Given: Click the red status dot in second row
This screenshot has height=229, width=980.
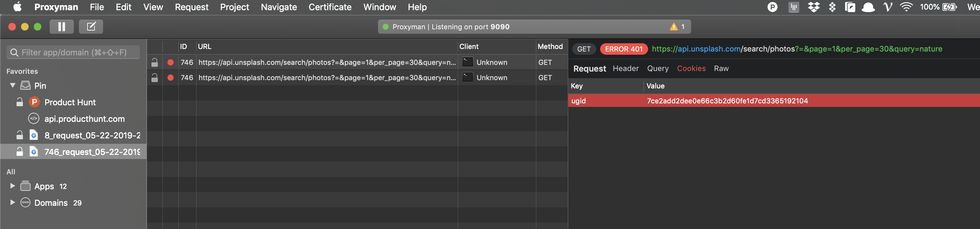Looking at the screenshot, I should [171, 78].
